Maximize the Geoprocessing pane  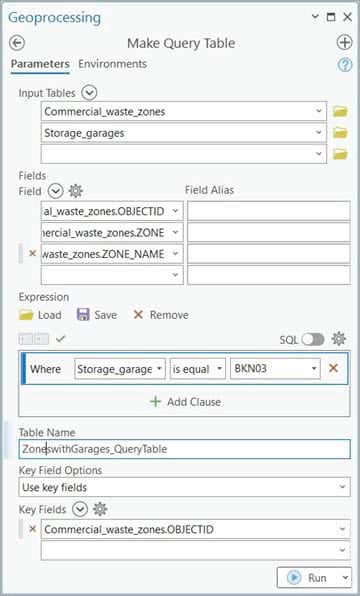click(x=331, y=17)
